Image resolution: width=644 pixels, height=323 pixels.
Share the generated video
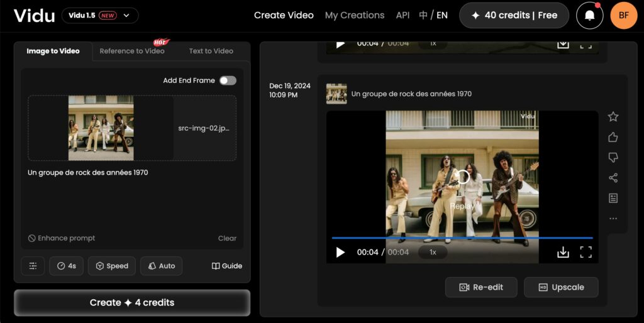613,178
